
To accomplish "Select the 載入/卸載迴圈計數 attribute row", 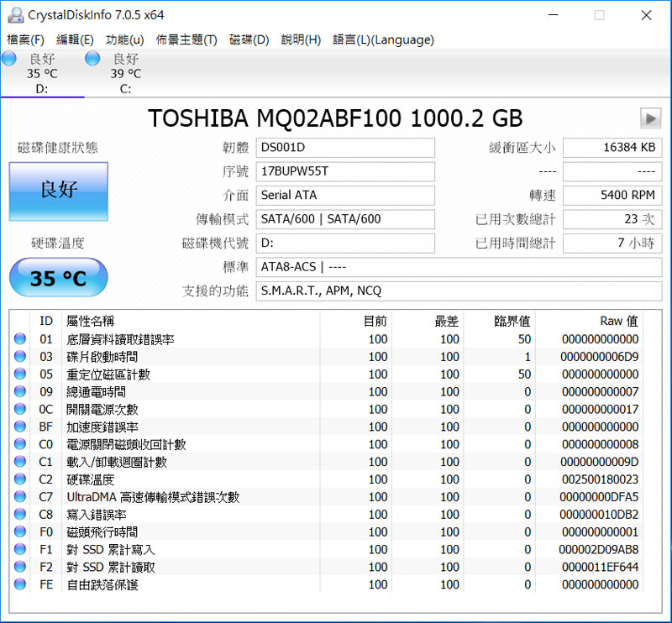I will click(326, 462).
